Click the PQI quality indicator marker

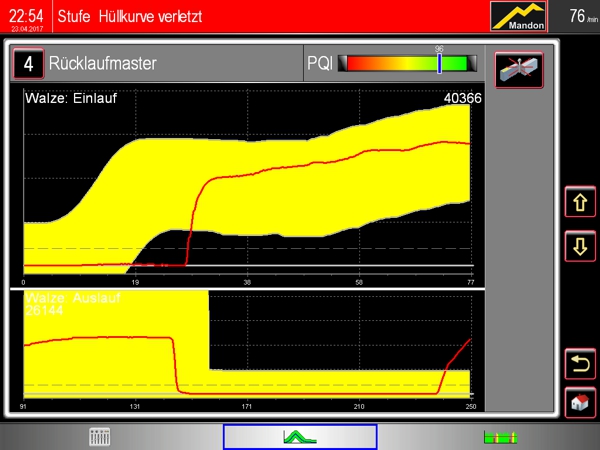[439, 64]
